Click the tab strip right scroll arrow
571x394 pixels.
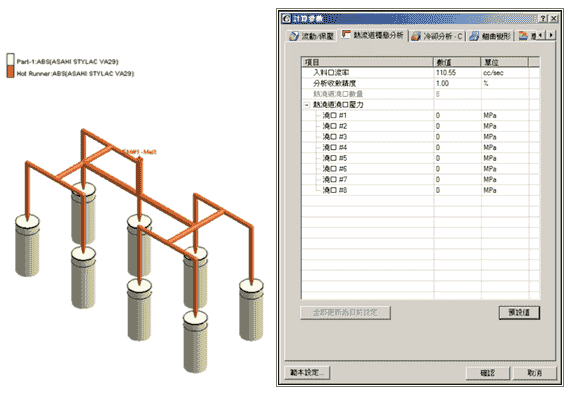point(551,35)
